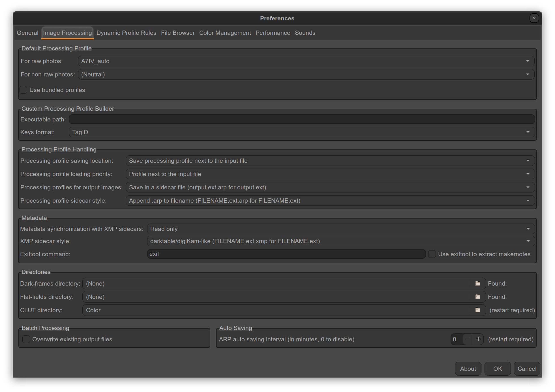Open XMP sidecar style dropdown
Image resolution: width=555 pixels, height=392 pixels.
click(x=341, y=241)
